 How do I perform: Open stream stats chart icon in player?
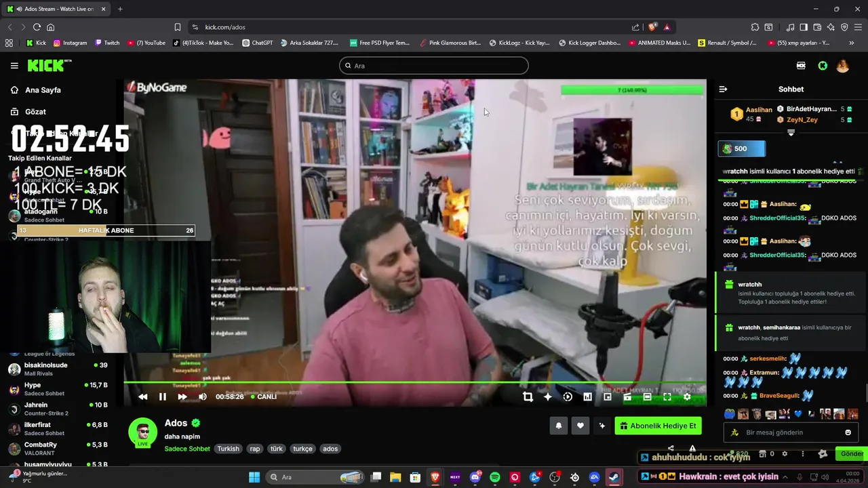pos(587,396)
